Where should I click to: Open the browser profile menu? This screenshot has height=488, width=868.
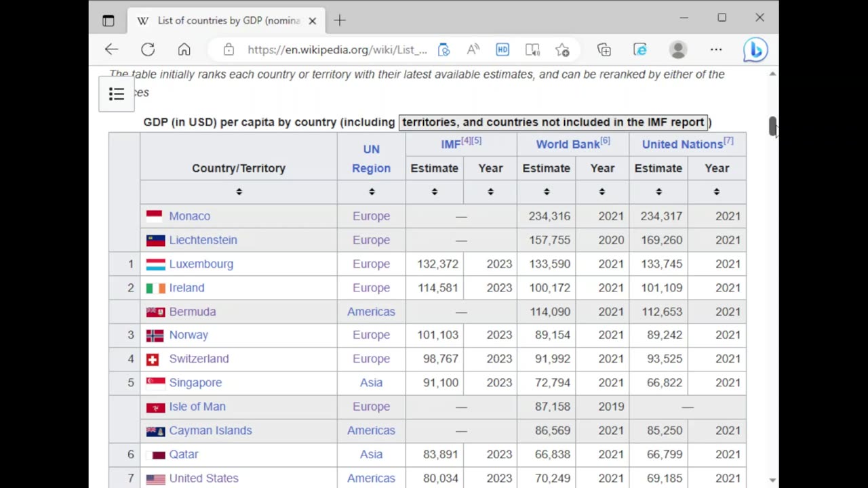click(677, 49)
